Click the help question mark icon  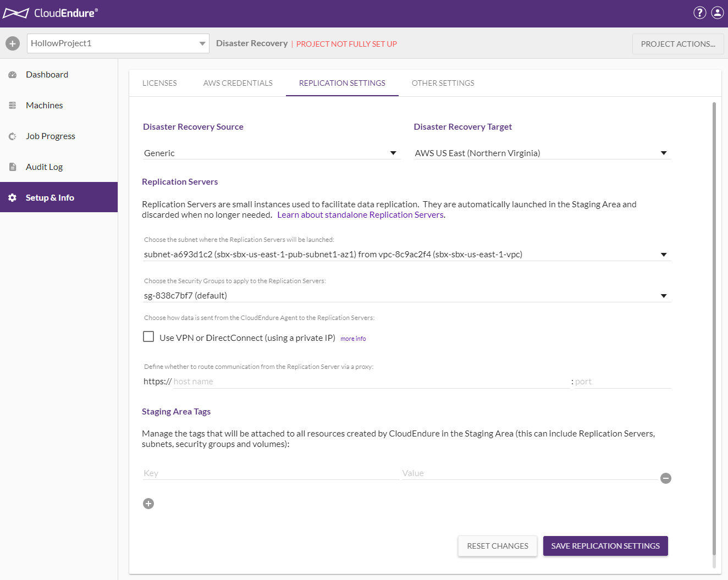tap(699, 13)
